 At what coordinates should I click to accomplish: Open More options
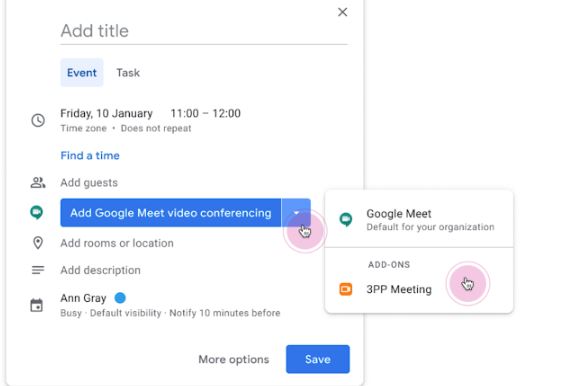233,359
